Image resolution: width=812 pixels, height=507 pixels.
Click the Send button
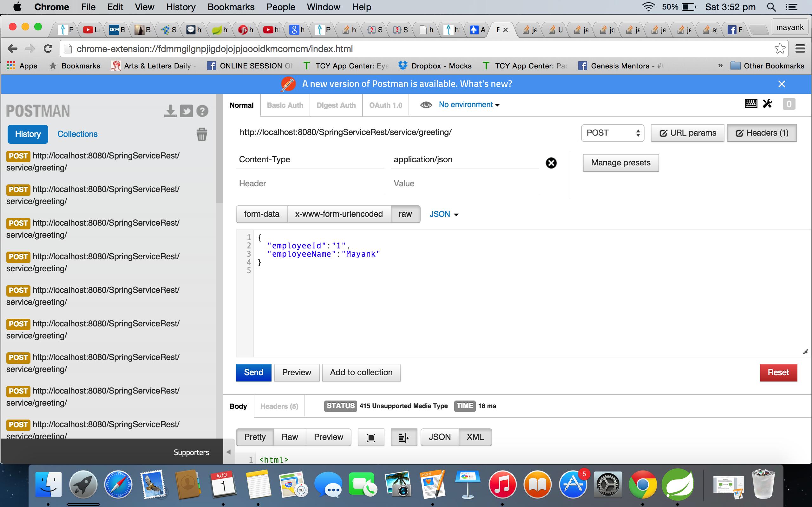point(253,372)
